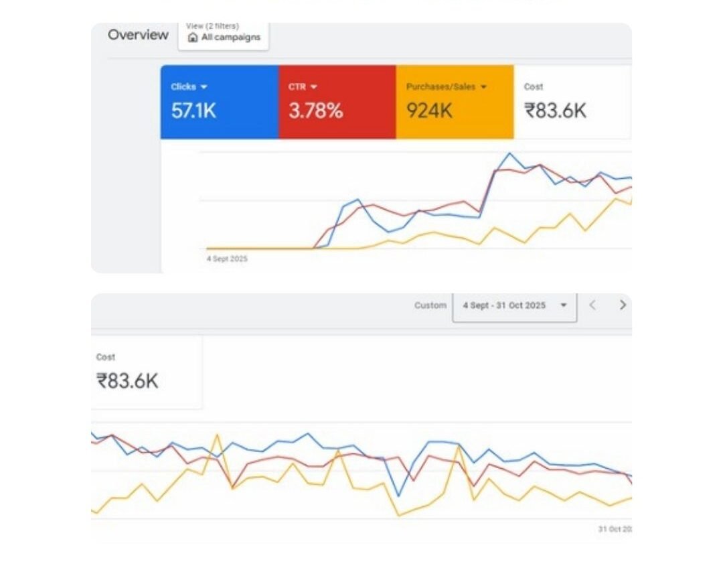
Task: Click the tallest yellow spike in bottom chart
Action: tap(216, 435)
